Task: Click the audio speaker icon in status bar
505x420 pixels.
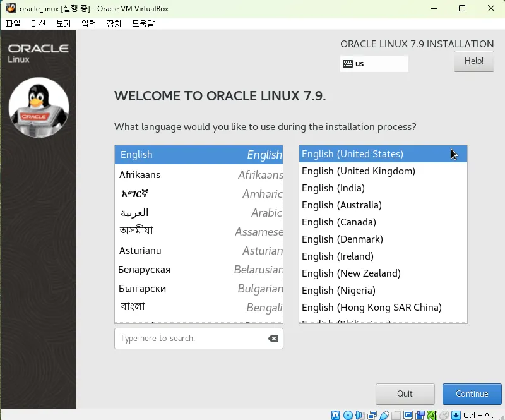Action: tap(360, 415)
